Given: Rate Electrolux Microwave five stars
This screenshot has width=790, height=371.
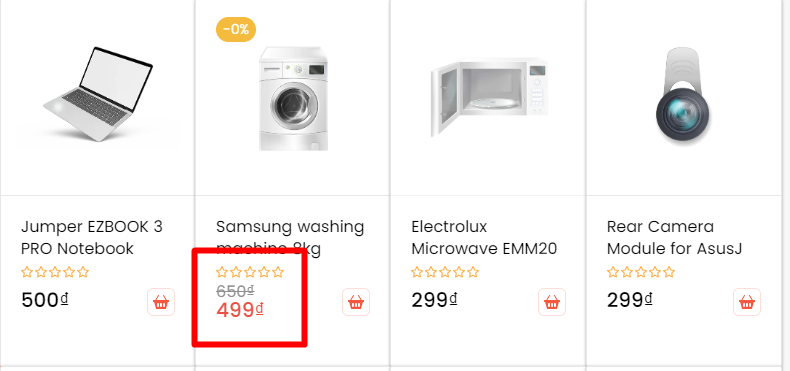Looking at the screenshot, I should [x=473, y=273].
